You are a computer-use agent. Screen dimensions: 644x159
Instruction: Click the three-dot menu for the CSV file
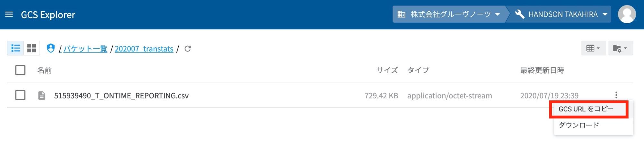[616, 95]
